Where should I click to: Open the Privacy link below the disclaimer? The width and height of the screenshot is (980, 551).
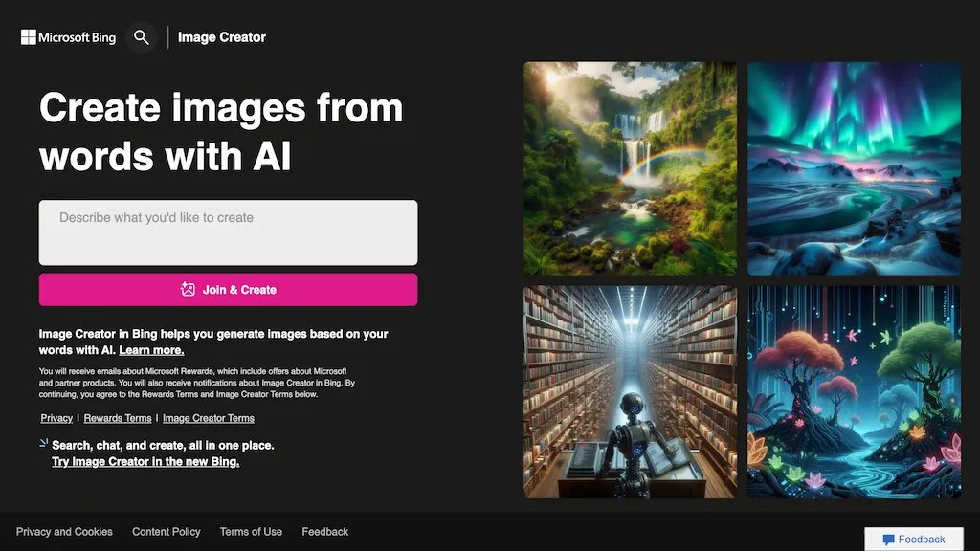[x=56, y=418]
